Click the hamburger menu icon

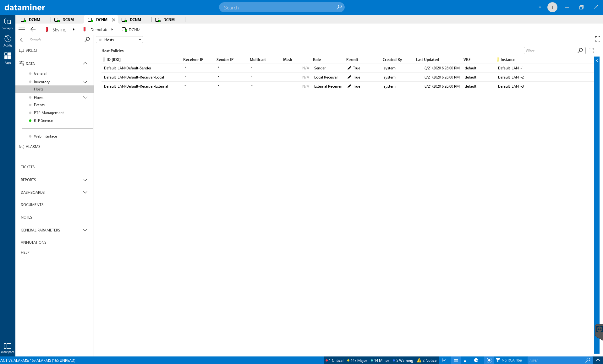pos(22,30)
